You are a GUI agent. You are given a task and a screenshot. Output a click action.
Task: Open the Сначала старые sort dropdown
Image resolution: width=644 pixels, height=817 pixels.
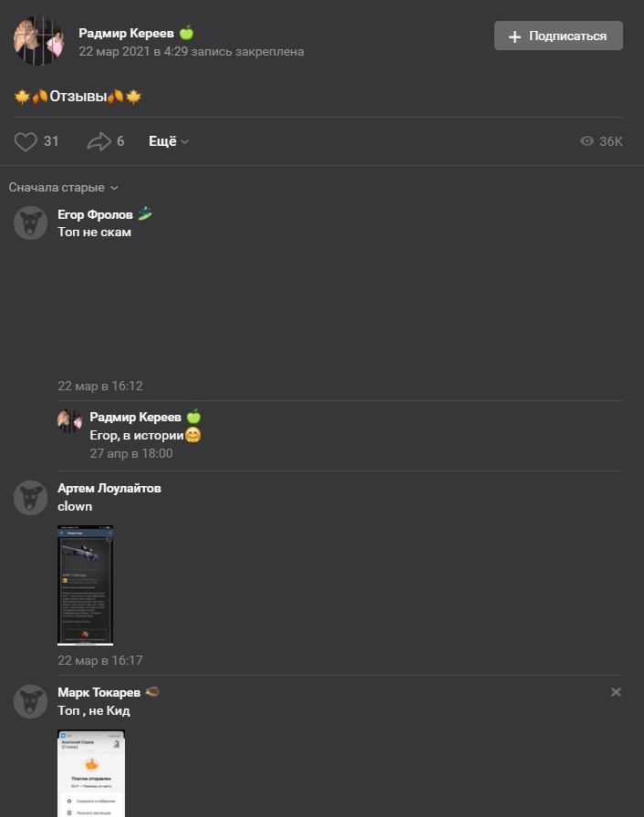[63, 188]
